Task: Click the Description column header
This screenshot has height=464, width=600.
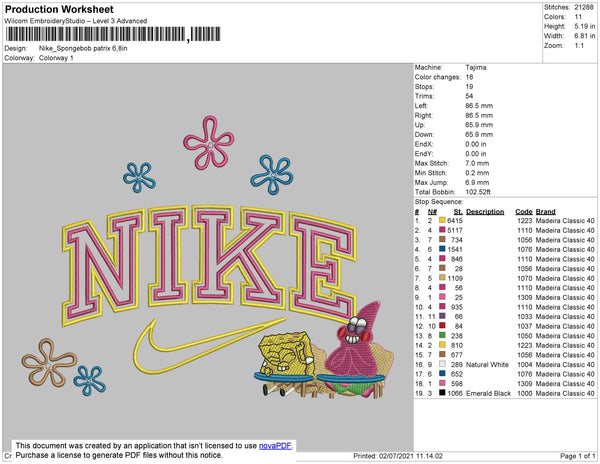Action: click(485, 212)
